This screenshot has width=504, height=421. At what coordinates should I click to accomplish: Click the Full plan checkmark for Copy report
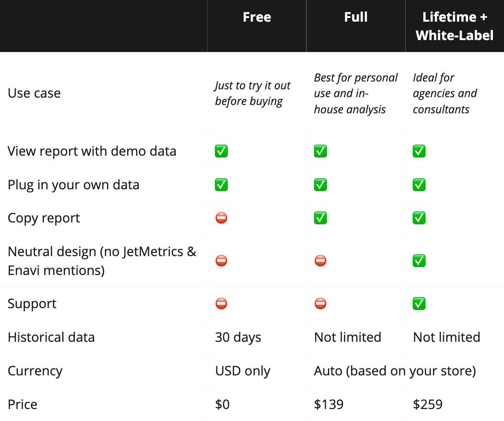click(x=320, y=218)
